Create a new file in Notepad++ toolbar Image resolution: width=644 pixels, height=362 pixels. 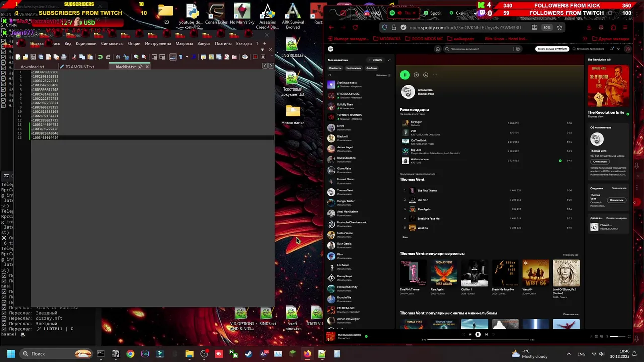tap(18, 57)
